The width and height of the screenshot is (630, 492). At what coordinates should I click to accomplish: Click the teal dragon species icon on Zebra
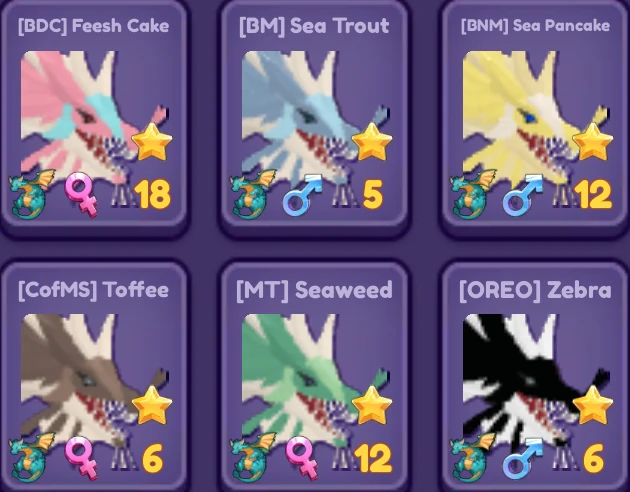[473, 457]
